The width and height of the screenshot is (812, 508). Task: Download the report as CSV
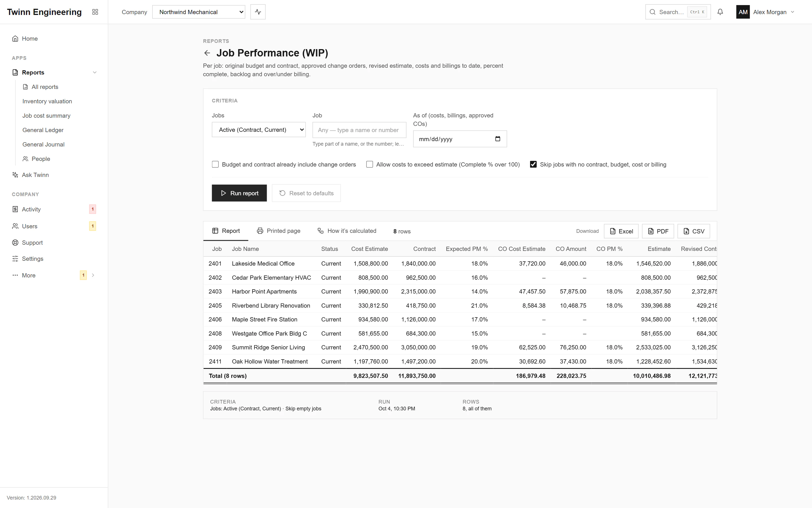tap(694, 231)
